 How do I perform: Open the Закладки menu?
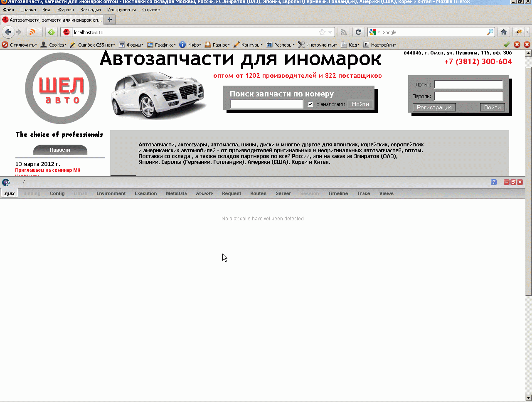tap(91, 10)
